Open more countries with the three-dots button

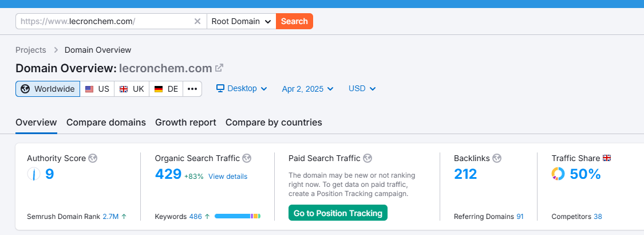[192, 89]
